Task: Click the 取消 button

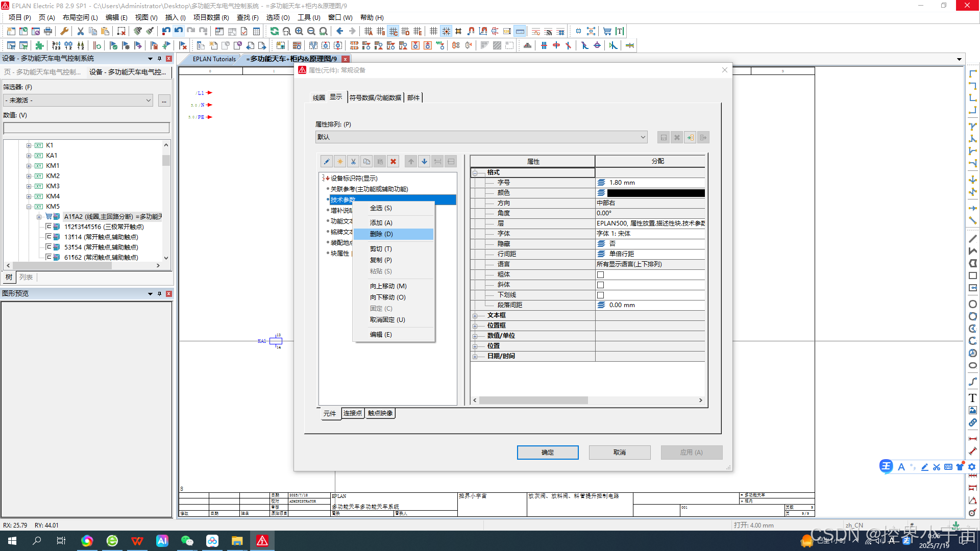Action: (620, 453)
